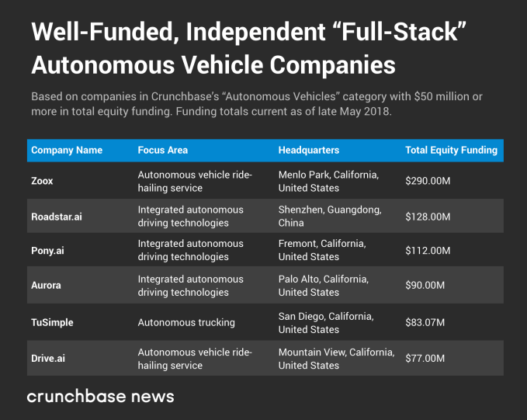Click Shenzhen, Guangdong headquarters cell
527x420 pixels.
[x=330, y=217]
